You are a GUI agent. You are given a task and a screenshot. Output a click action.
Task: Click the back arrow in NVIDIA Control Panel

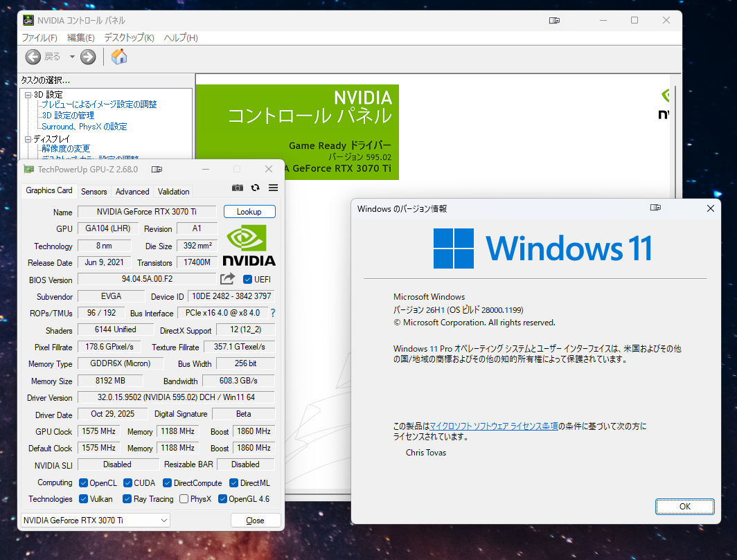(x=33, y=57)
